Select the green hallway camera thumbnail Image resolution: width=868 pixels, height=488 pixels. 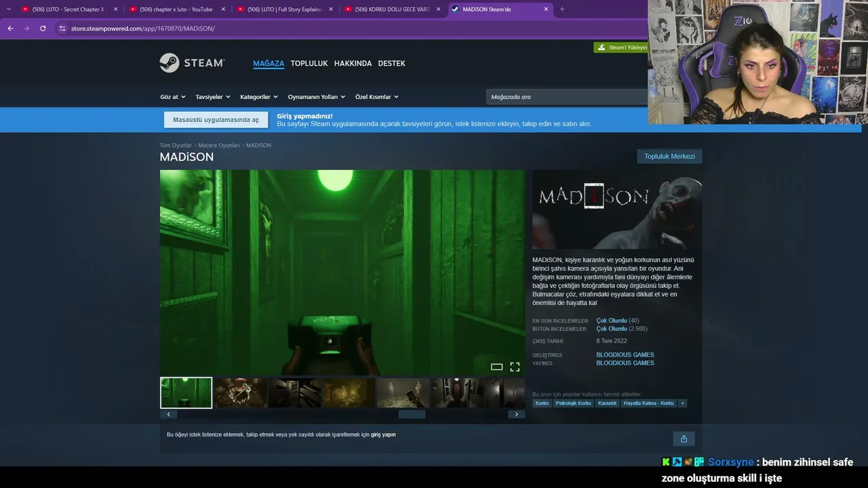186,393
